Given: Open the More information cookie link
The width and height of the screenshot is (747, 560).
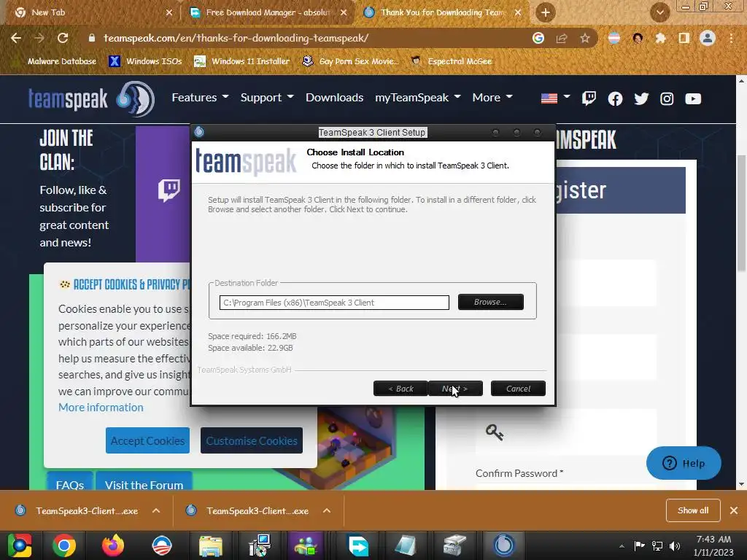Looking at the screenshot, I should pos(101,408).
